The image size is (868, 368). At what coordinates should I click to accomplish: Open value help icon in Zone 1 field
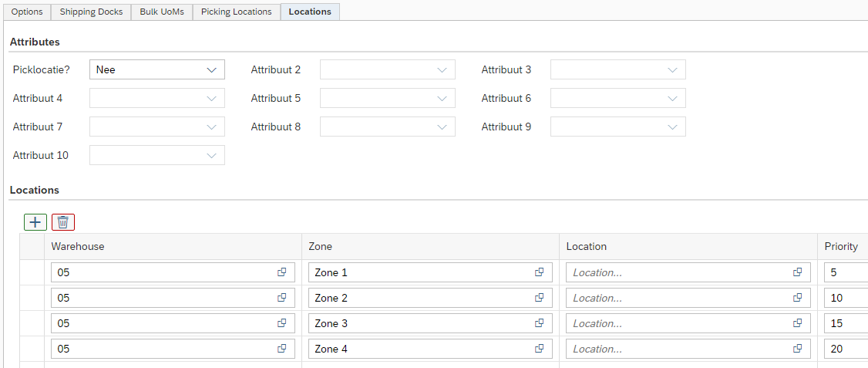coord(540,272)
